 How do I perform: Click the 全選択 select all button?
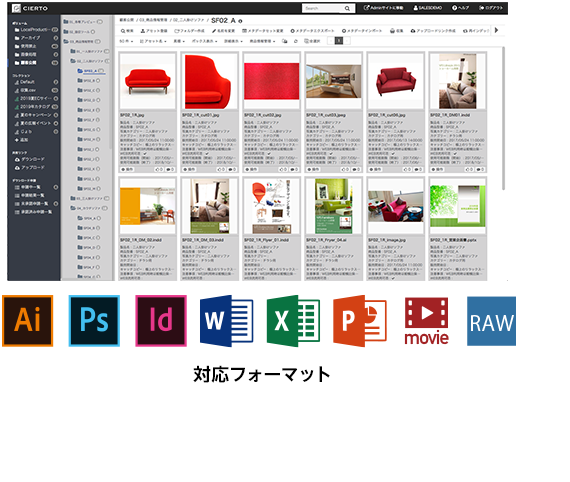(312, 41)
